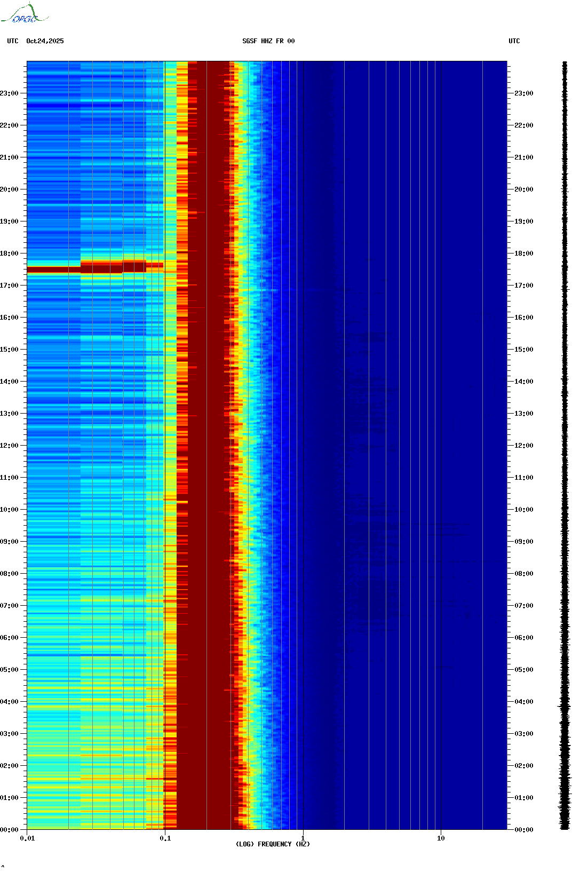Click the 0.01 frequency tick label
The width and height of the screenshot is (588, 872).
(x=27, y=838)
